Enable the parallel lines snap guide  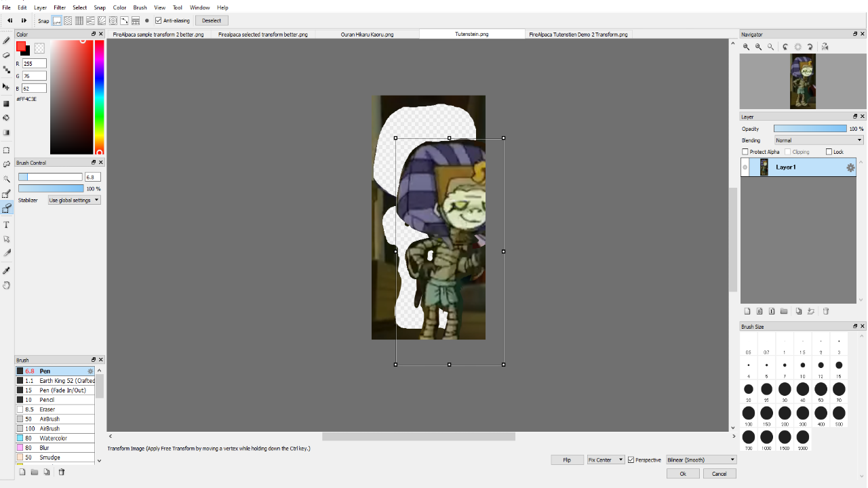click(x=68, y=20)
